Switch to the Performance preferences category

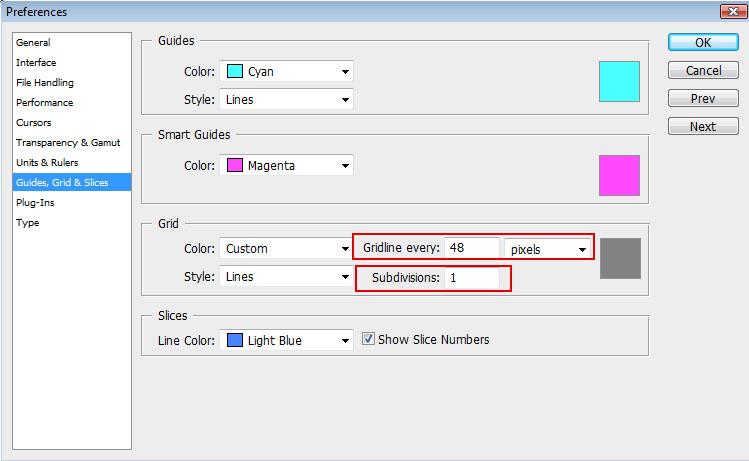(44, 103)
